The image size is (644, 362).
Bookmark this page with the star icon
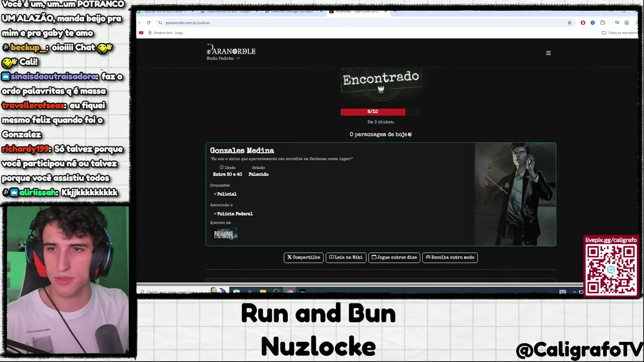(569, 23)
